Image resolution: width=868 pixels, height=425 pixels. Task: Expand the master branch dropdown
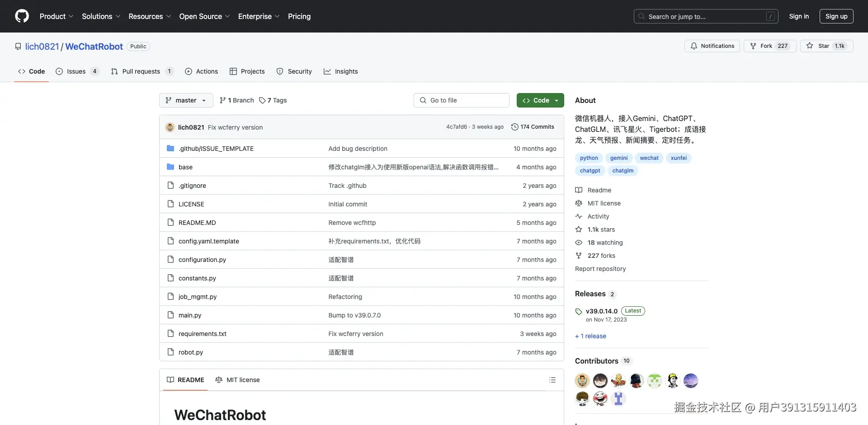pos(186,100)
